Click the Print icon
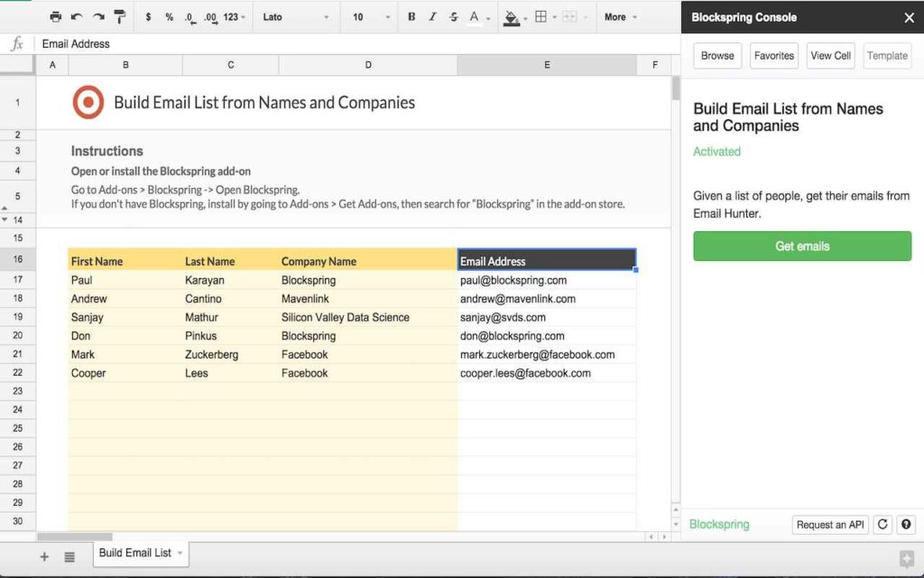924x578 pixels. 54,17
